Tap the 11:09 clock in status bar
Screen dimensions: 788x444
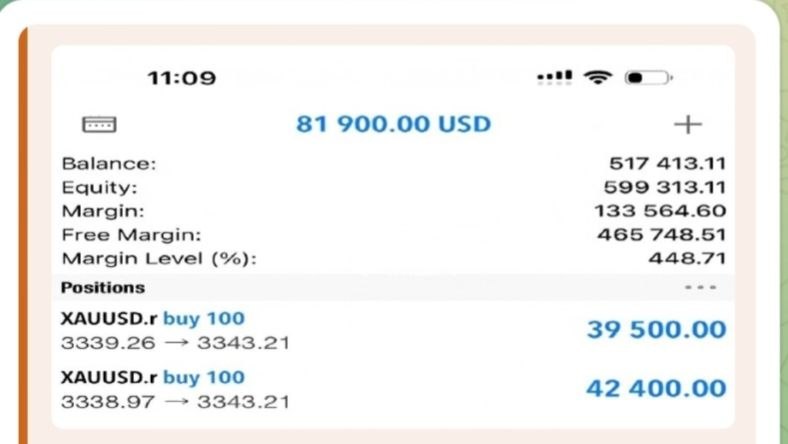point(181,78)
